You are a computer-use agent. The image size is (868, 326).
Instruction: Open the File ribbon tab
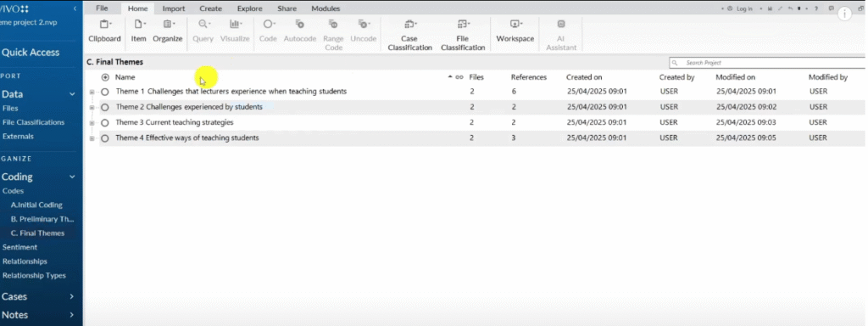click(102, 8)
